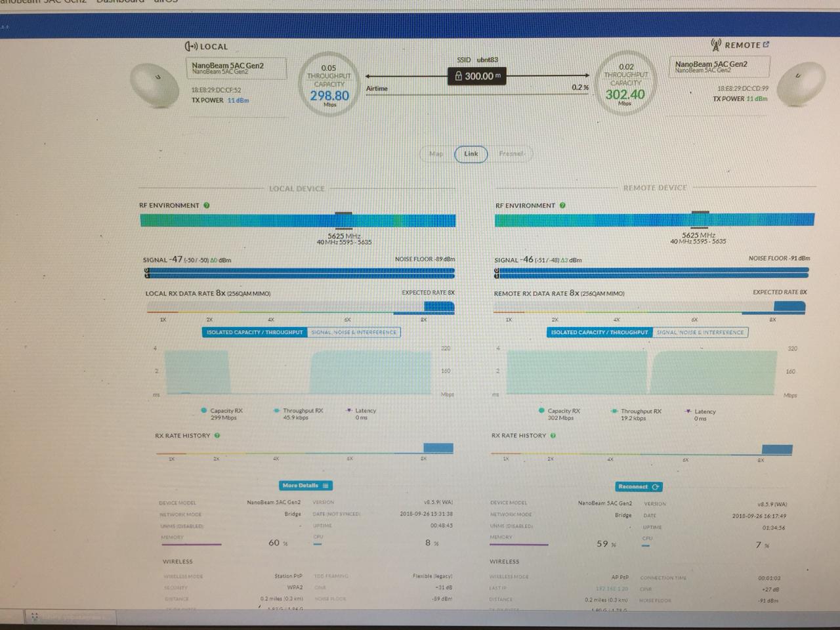Image resolution: width=840 pixels, height=630 pixels.
Task: Click the SSID ubnt83 label
Action: tap(478, 60)
